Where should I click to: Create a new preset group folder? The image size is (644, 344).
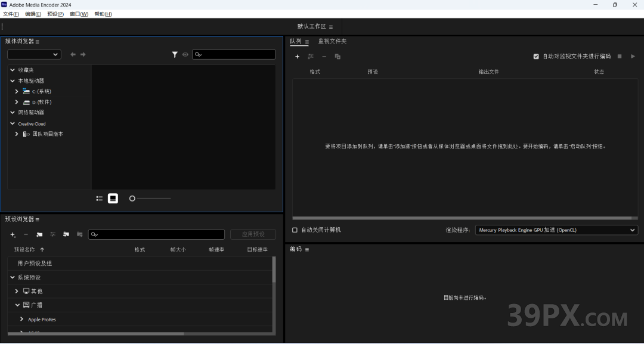pyautogui.click(x=39, y=234)
